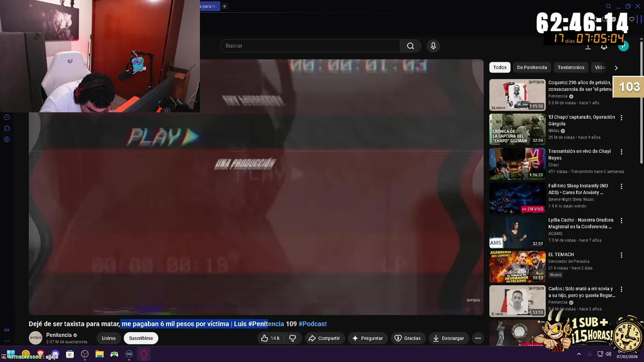Select the Todos filter chip
Screen dimensions: 644x362
(500, 67)
